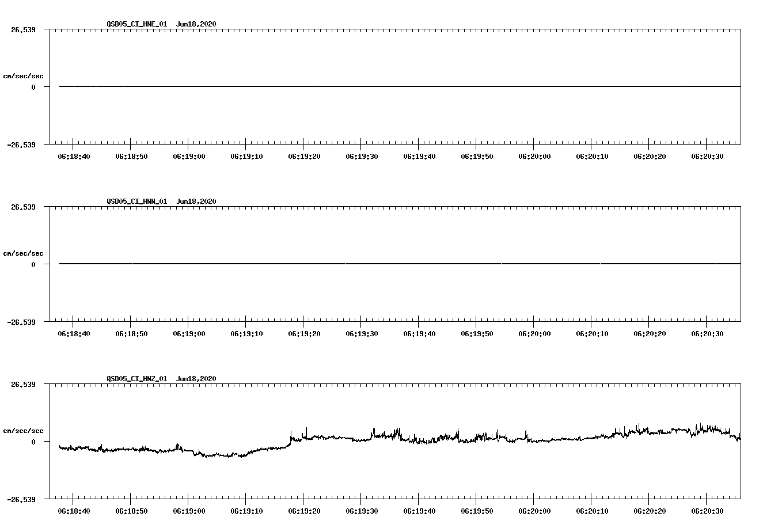This screenshot has width=782, height=532.
Task: Click 06:19:20 time label under HNE plot
Action: (304, 157)
